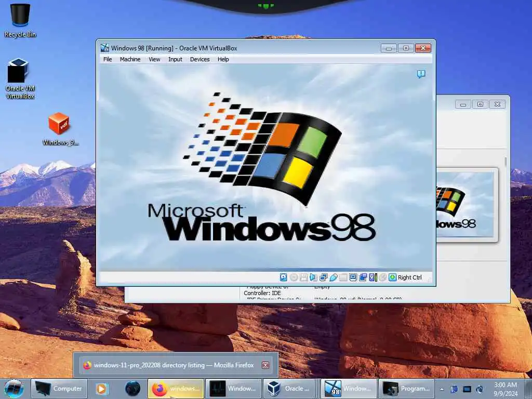Click the host key green arrow icon

(393, 277)
